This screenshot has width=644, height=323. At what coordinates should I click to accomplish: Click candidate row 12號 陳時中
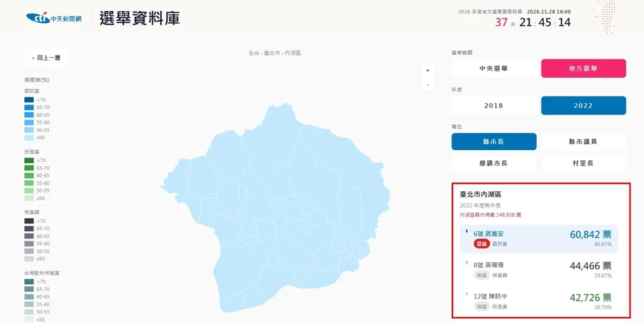(x=538, y=301)
